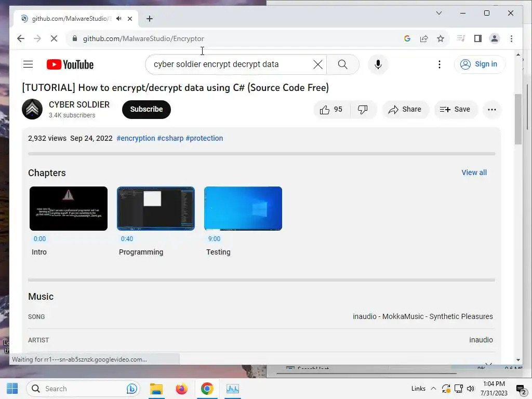Open the Chrome profile avatar

[495, 38]
